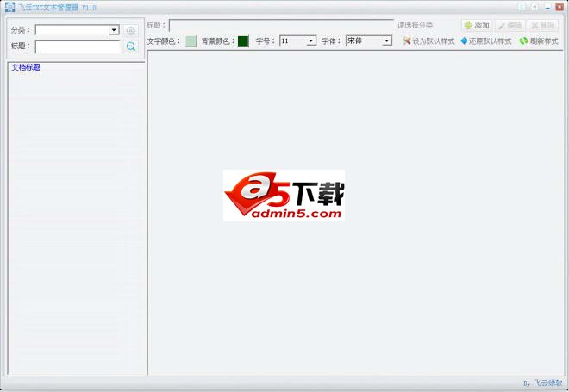Expand the 字号 font size dropdown
This screenshot has height=392, width=569.
click(x=311, y=41)
